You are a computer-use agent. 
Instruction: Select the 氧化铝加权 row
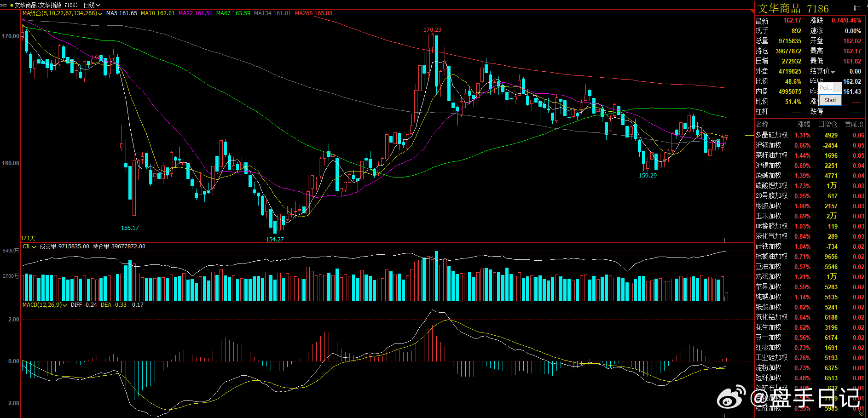(x=810, y=317)
